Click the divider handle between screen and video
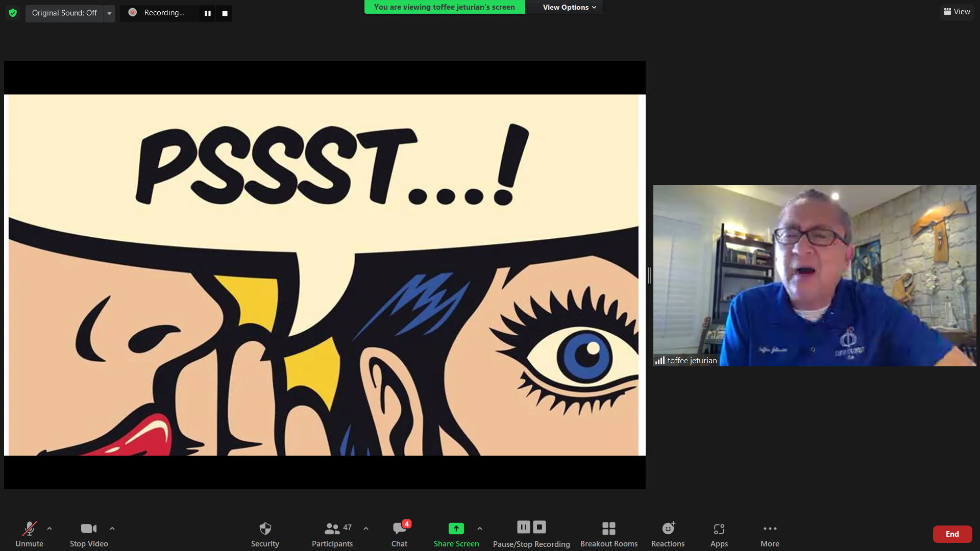 tap(649, 275)
